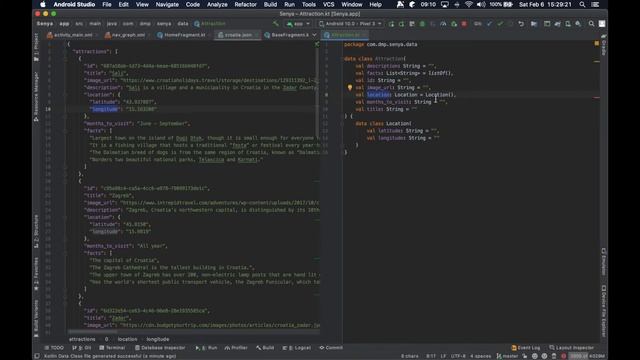Open the Device File Explorer side tab

[604, 311]
